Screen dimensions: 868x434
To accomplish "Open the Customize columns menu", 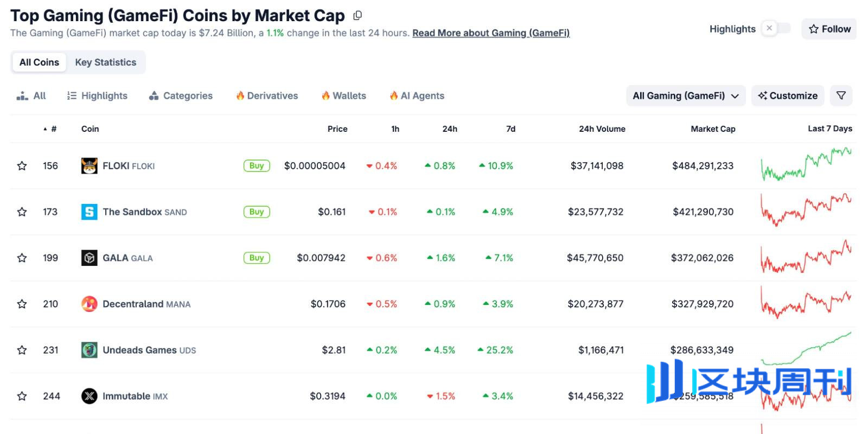I will pos(788,96).
